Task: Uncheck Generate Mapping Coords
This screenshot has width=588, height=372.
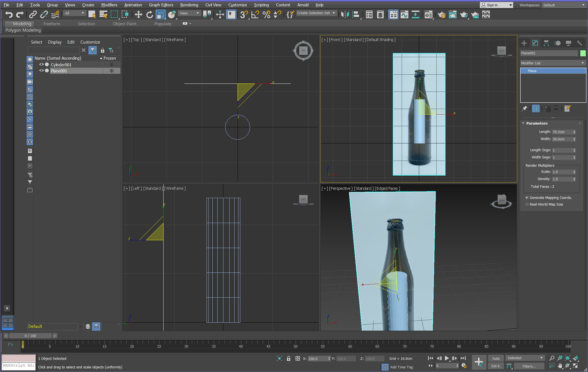Action: click(527, 198)
